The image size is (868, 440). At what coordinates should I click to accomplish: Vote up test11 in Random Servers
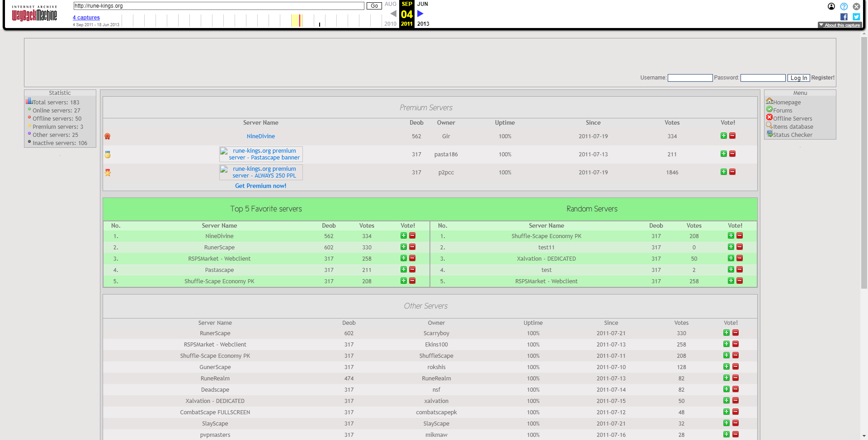point(731,247)
